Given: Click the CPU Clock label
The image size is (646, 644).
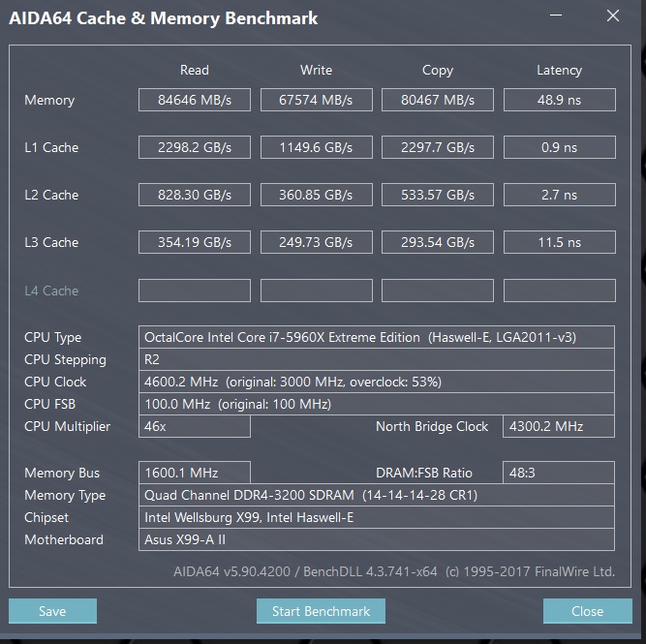Looking at the screenshot, I should pos(55,382).
